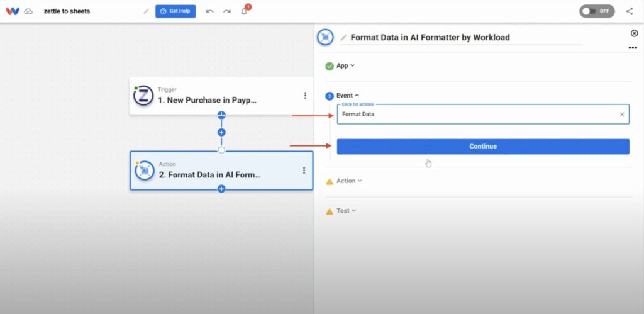Click the Get Help button
The width and height of the screenshot is (644, 314).
pos(175,11)
